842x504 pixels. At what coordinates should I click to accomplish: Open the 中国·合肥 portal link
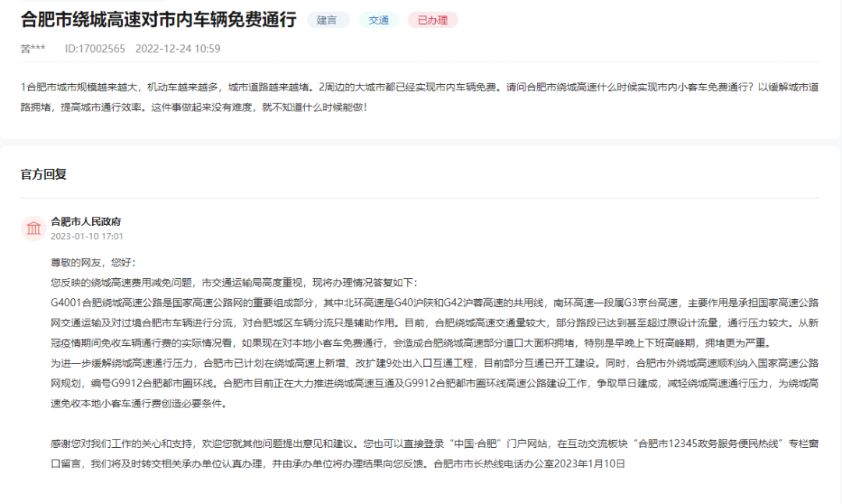tap(474, 440)
